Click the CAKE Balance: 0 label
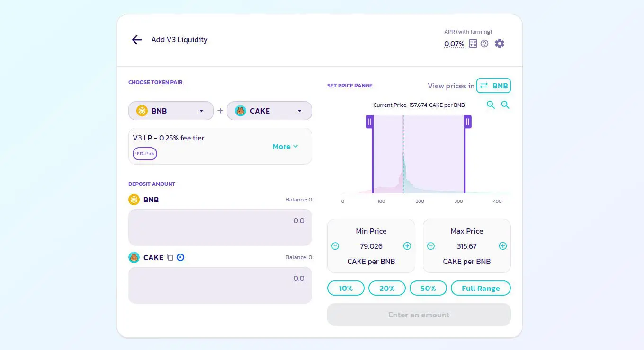This screenshot has height=350, width=644. (299, 257)
